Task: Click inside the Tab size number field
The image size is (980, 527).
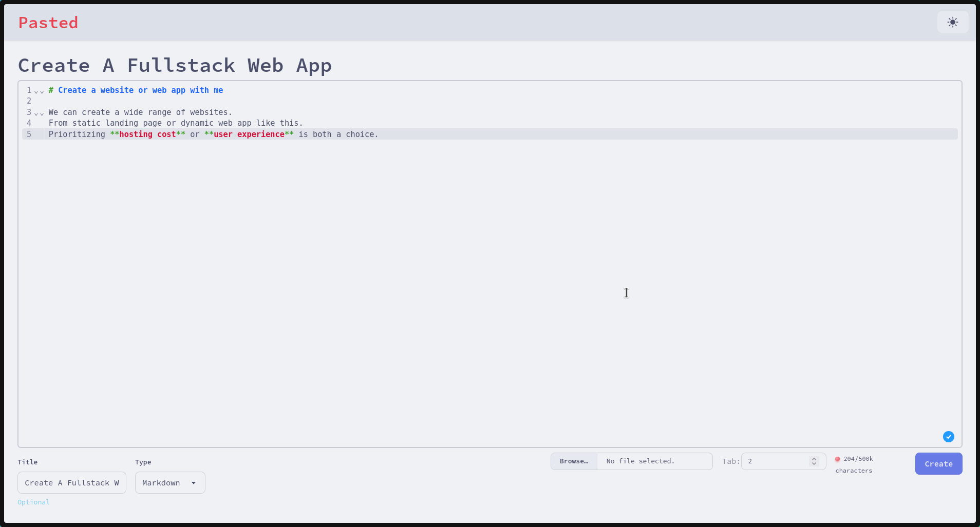Action: tap(775, 461)
